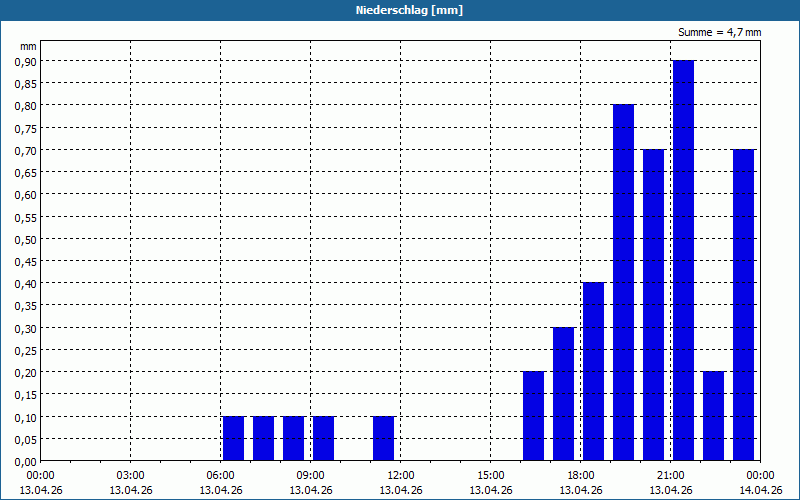Select the 18:00 time axis label
Screen dimensions: 800x500
tap(581, 476)
